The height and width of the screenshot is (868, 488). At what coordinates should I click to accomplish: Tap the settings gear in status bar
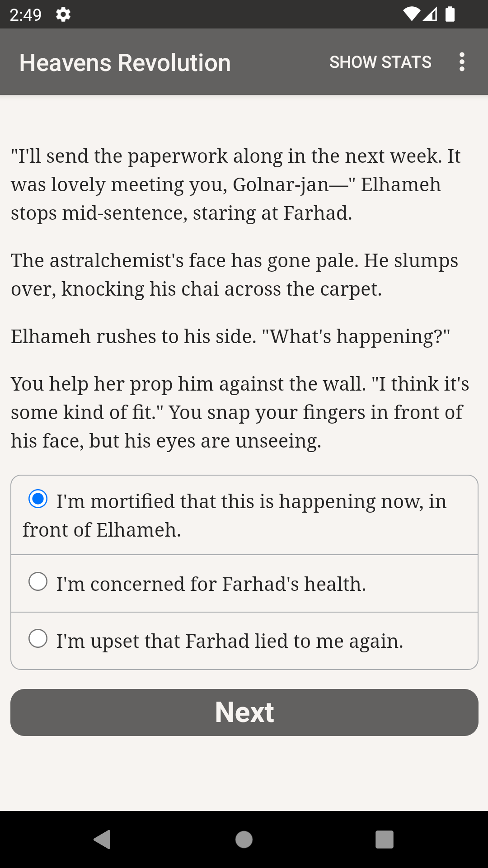(x=63, y=15)
